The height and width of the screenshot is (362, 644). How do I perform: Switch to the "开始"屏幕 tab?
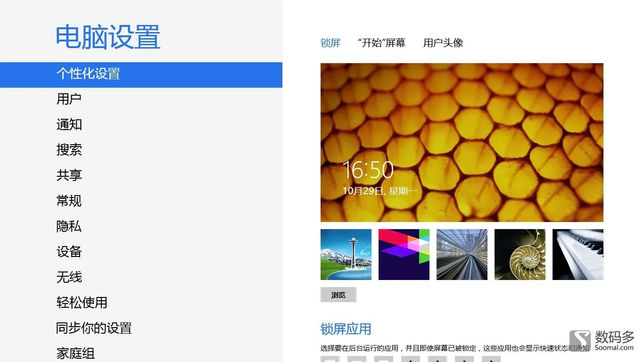[x=381, y=43]
